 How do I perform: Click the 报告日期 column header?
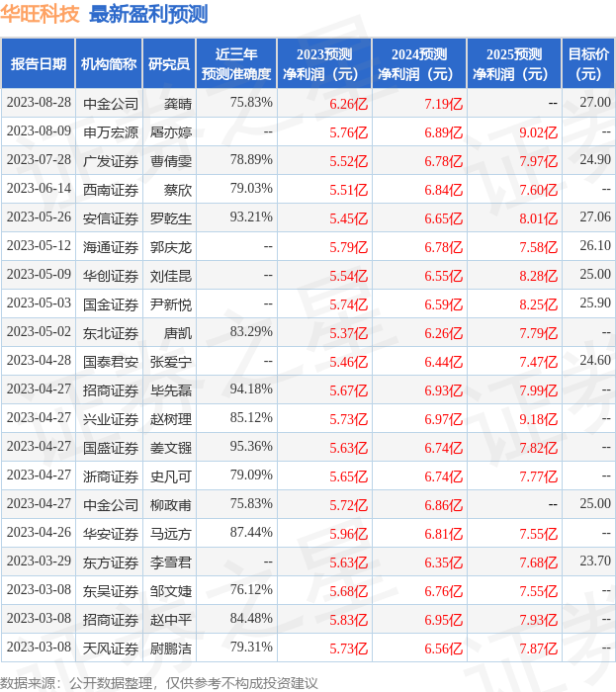39,64
